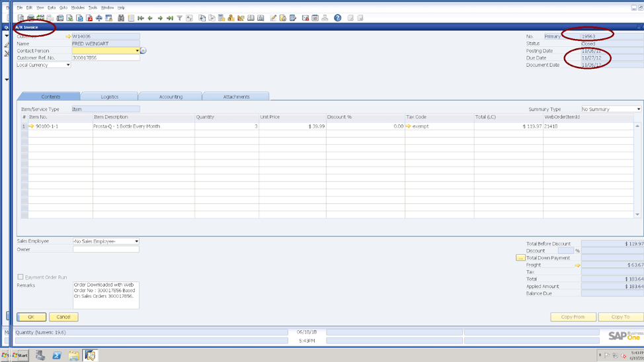Jump to Last Data Record

pos(170,18)
